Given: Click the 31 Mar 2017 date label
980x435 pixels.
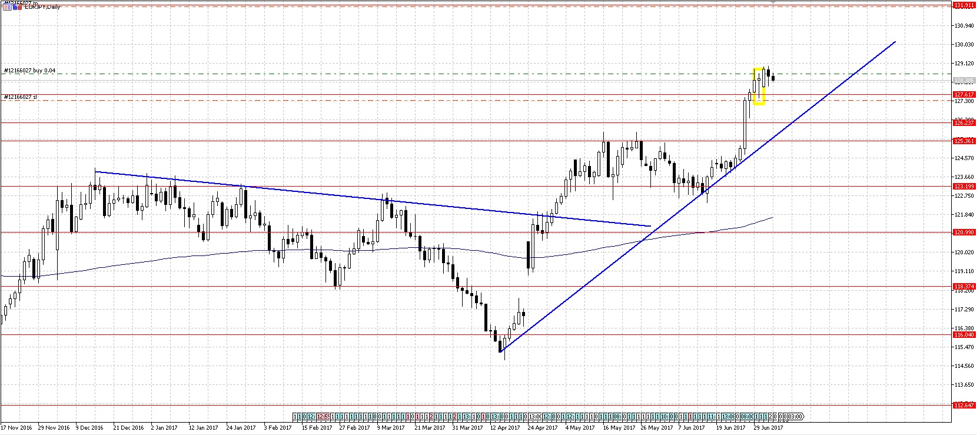Looking at the screenshot, I should (468, 428).
